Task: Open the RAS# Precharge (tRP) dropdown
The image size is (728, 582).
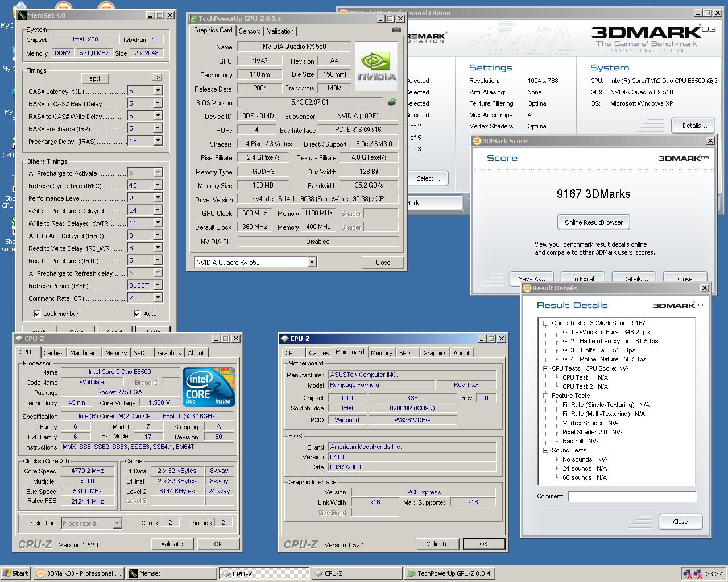Action: tap(158, 128)
